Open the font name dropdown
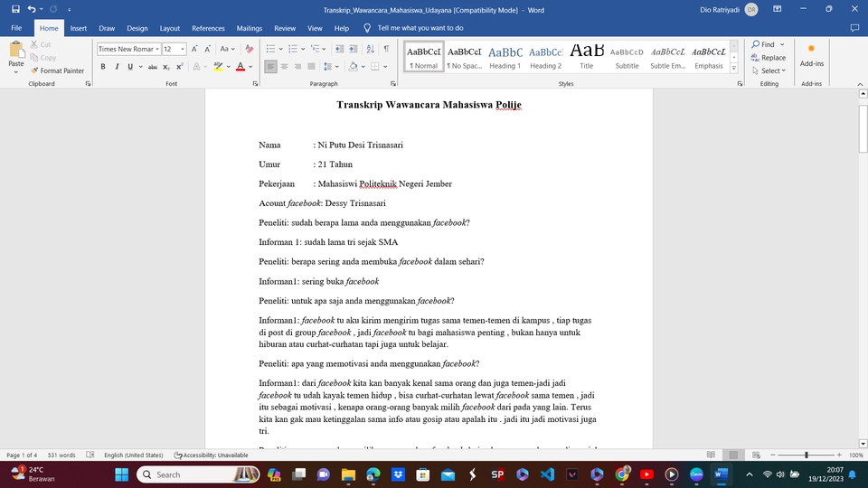The width and height of the screenshot is (868, 488). pyautogui.click(x=157, y=49)
